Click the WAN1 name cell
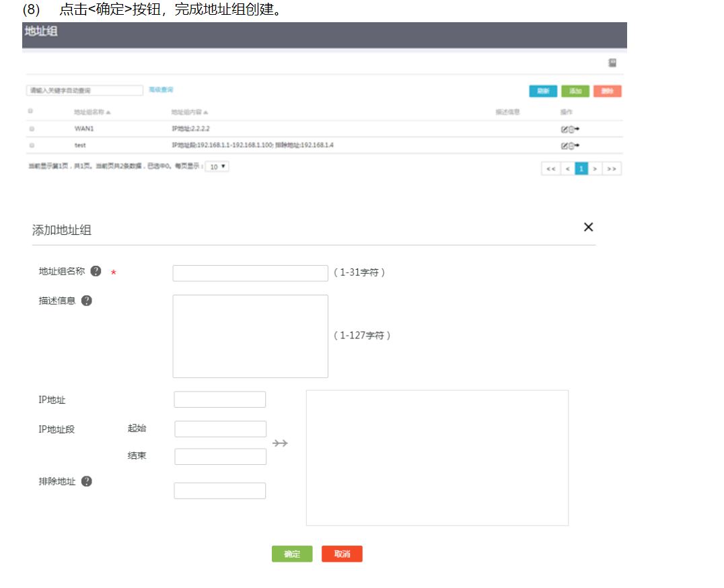The height and width of the screenshot is (588, 724). (x=84, y=128)
